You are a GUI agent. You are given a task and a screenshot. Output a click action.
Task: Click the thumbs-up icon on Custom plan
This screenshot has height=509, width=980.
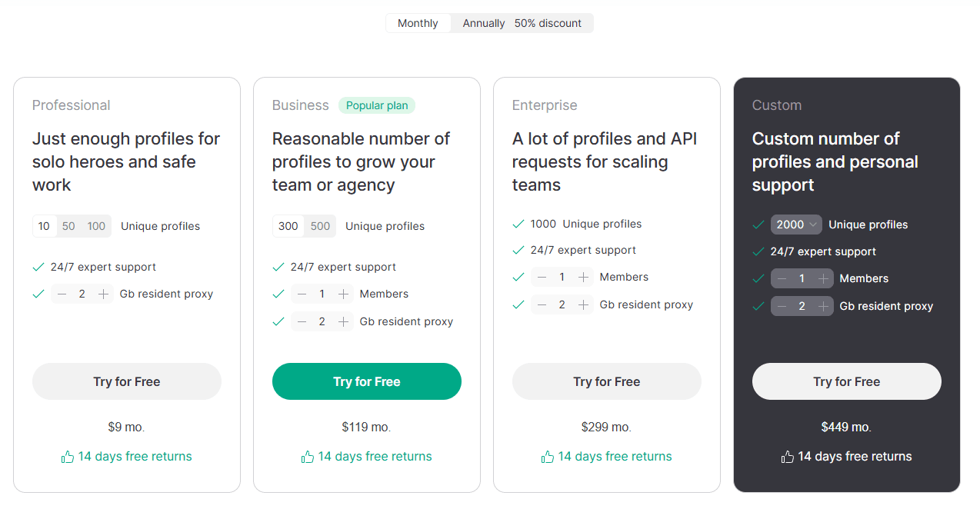click(x=787, y=456)
